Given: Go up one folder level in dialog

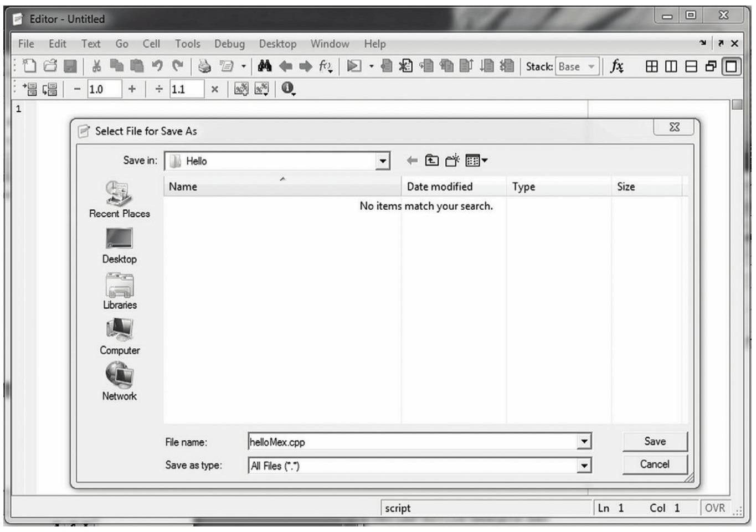Looking at the screenshot, I should point(431,161).
